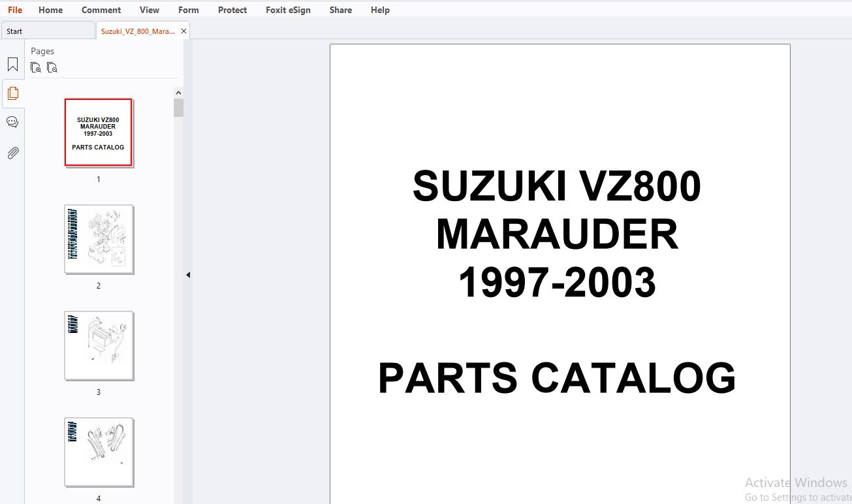Click the enlarge page thumbnails icon
This screenshot has height=504, width=852.
click(36, 67)
